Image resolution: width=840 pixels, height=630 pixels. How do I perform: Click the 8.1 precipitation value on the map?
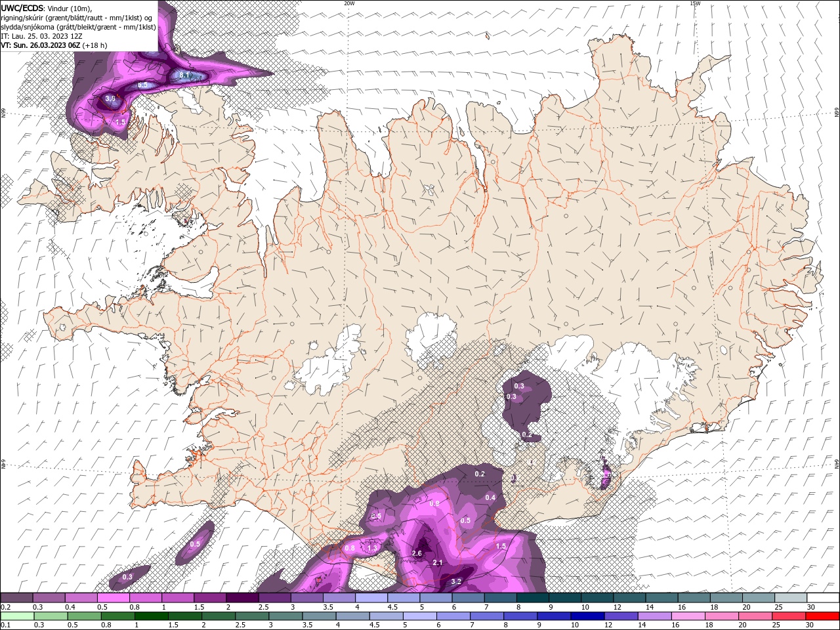184,75
